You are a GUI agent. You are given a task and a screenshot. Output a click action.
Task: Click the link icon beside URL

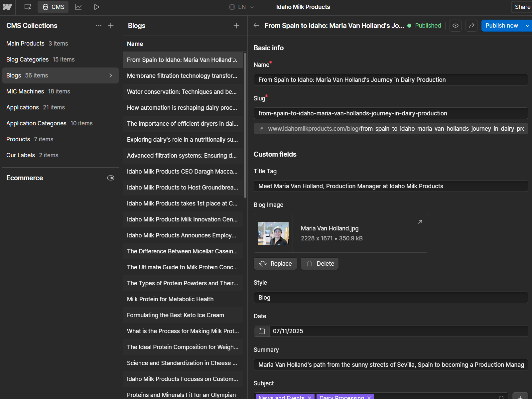[x=261, y=129]
